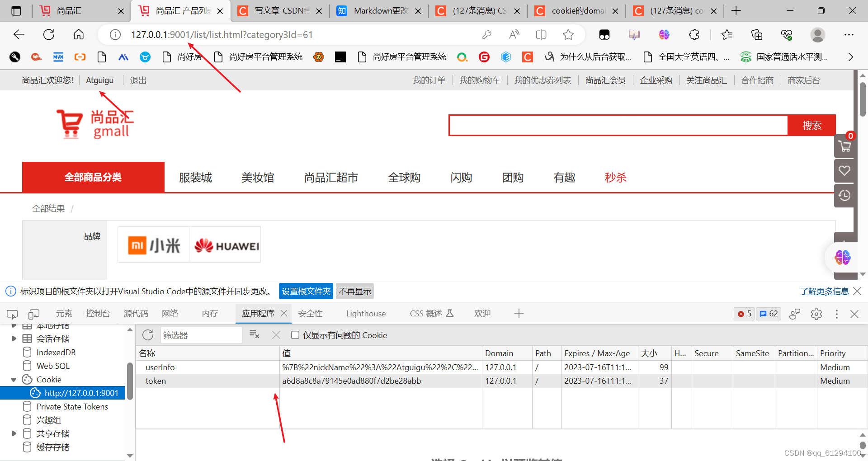Focus the product search input field
This screenshot has width=868, height=461.
click(x=618, y=125)
